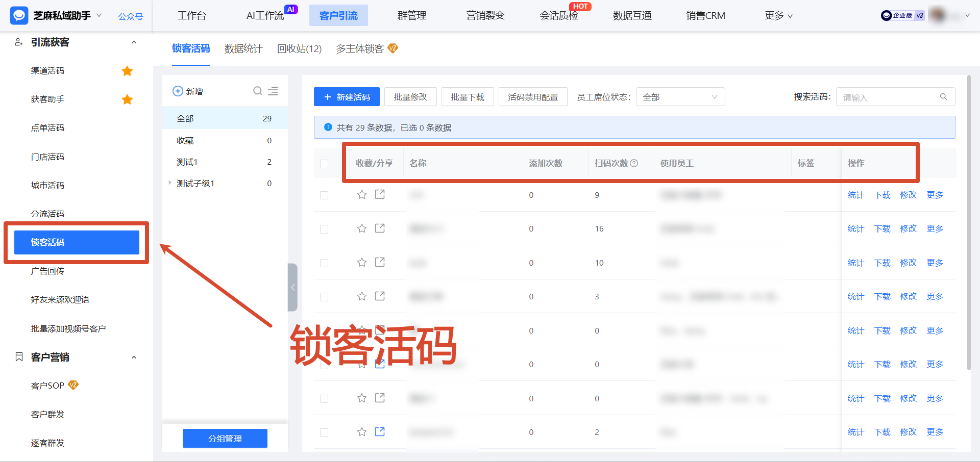Share the row with 3 scans
Image resolution: width=980 pixels, height=462 pixels.
[x=380, y=296]
